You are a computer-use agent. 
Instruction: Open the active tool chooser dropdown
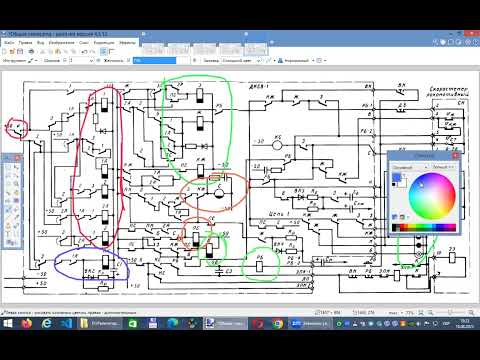click(32, 60)
